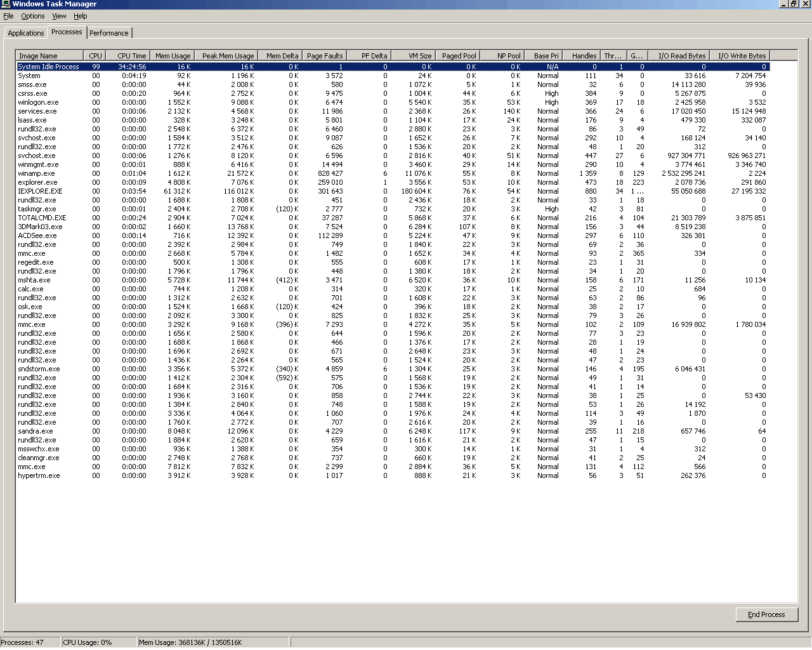
Task: Sort by PF Delta column header
Action: [368, 56]
